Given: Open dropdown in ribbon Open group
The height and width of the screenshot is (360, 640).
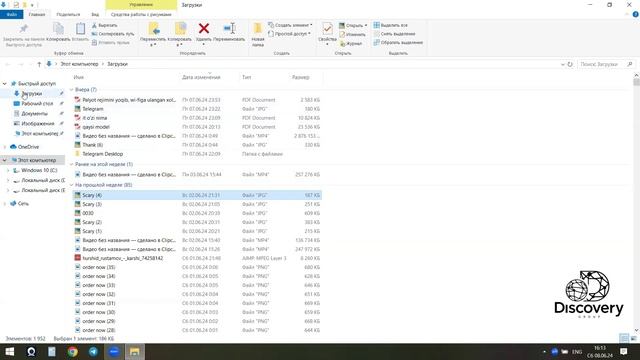Looking at the screenshot, I should [353, 25].
